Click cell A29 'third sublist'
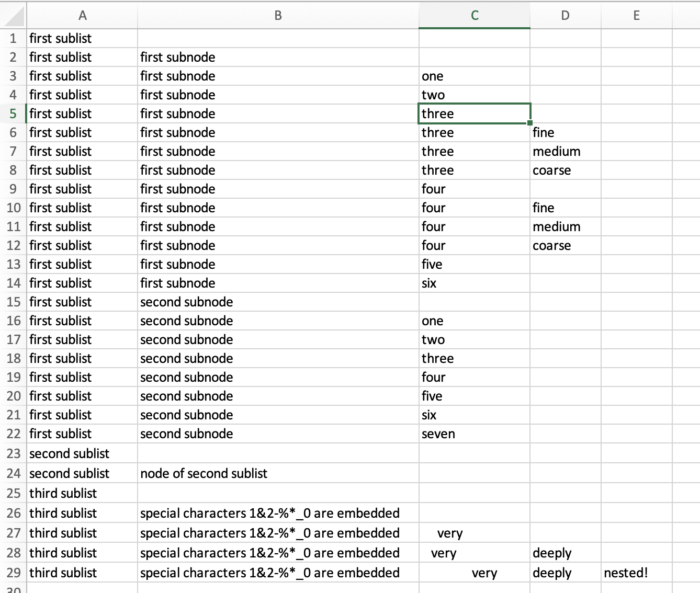This screenshot has height=593, width=700. pyautogui.click(x=82, y=573)
